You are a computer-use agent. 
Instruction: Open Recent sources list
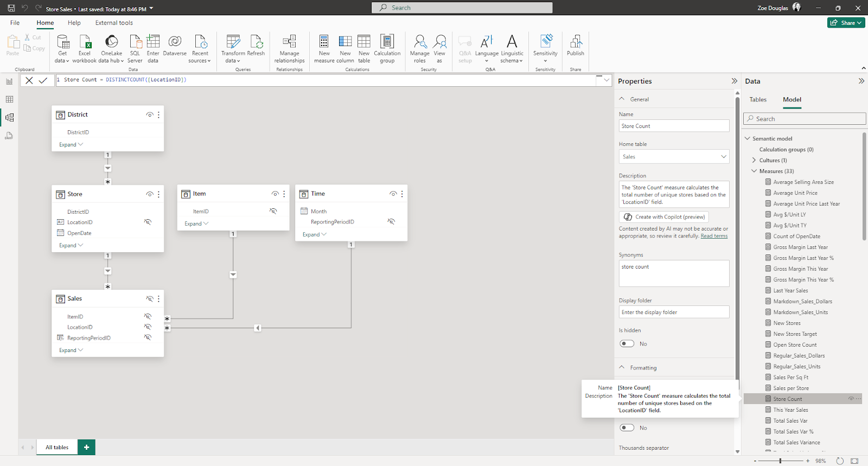200,49
